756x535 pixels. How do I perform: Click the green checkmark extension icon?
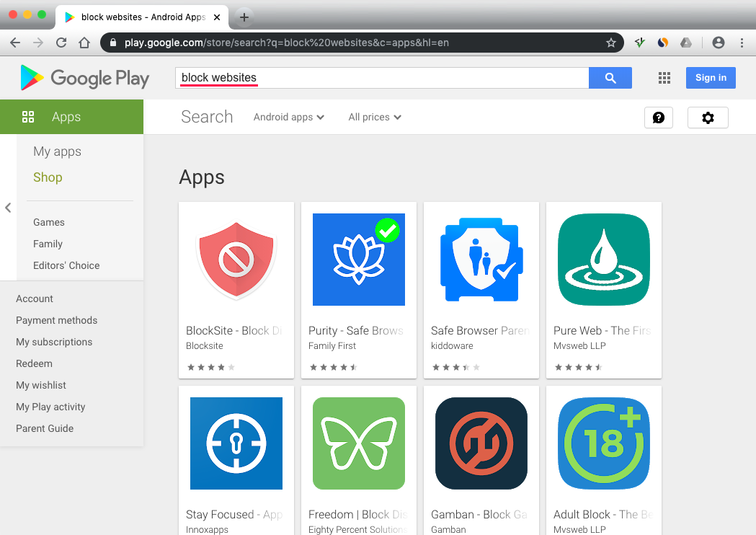[x=640, y=43]
